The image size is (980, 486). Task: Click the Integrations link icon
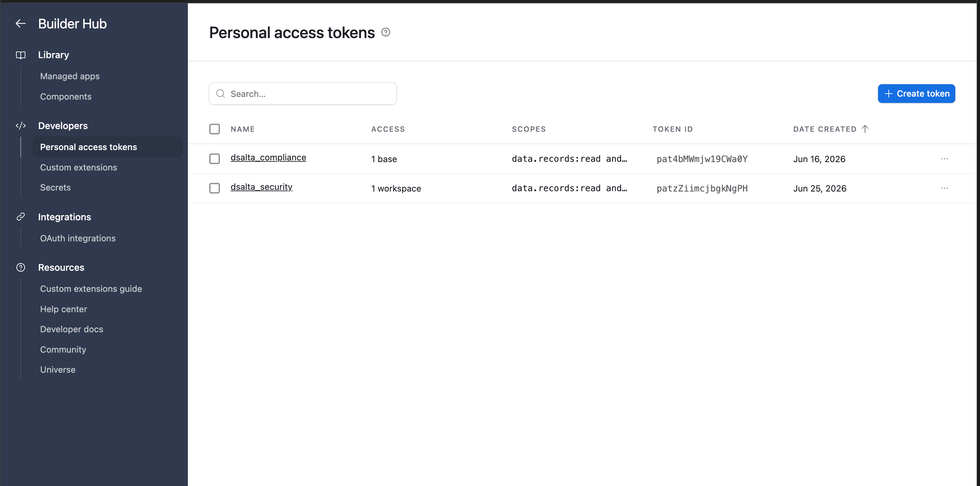[20, 217]
